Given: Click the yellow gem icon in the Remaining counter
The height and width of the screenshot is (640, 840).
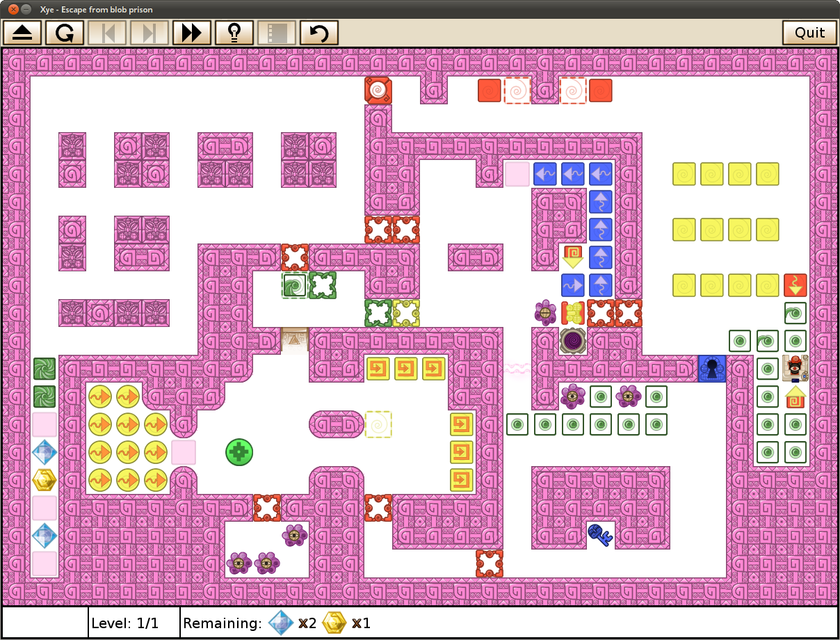Looking at the screenshot, I should click(334, 623).
